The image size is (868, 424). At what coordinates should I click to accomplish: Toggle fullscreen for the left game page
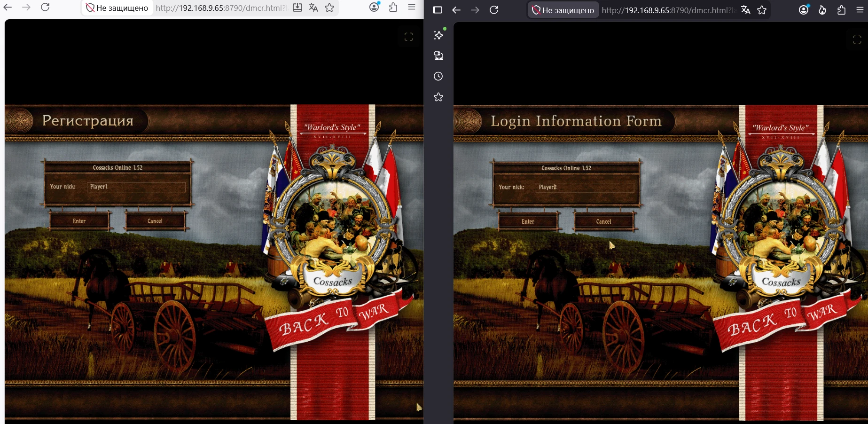tap(409, 37)
